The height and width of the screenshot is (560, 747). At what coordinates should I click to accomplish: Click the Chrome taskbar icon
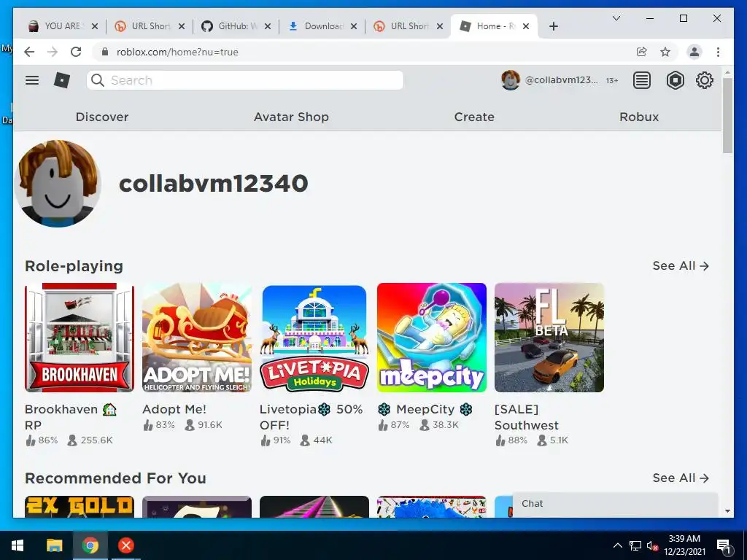pos(90,545)
